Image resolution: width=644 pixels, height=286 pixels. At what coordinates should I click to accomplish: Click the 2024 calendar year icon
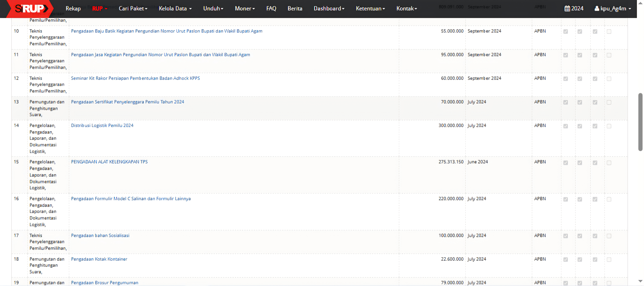coord(567,8)
